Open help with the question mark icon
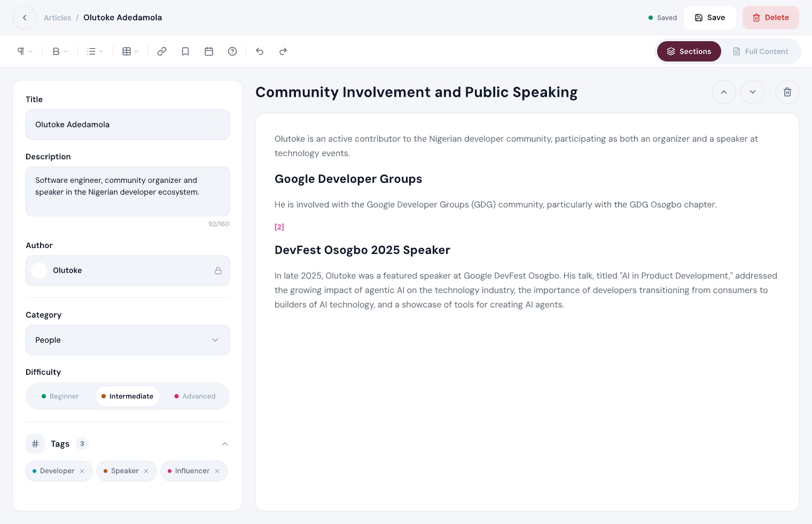This screenshot has height=524, width=812. coord(232,51)
